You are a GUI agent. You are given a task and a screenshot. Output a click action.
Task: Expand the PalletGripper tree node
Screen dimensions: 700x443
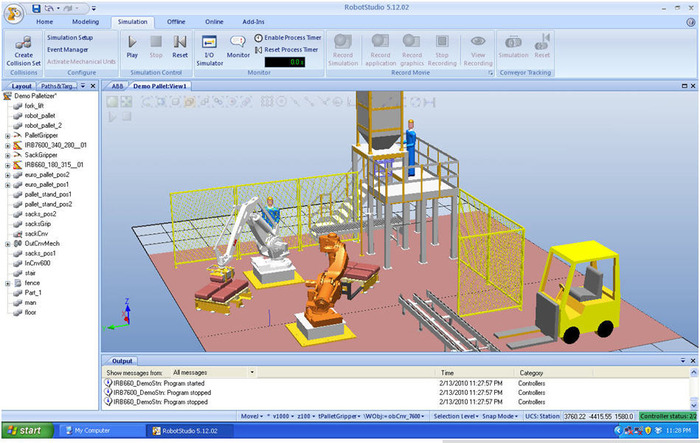point(8,136)
